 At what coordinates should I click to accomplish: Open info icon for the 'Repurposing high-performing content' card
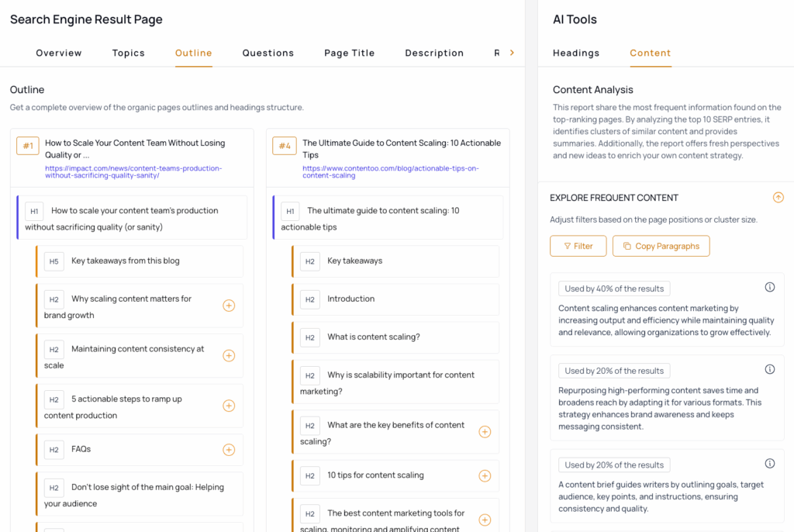point(770,369)
